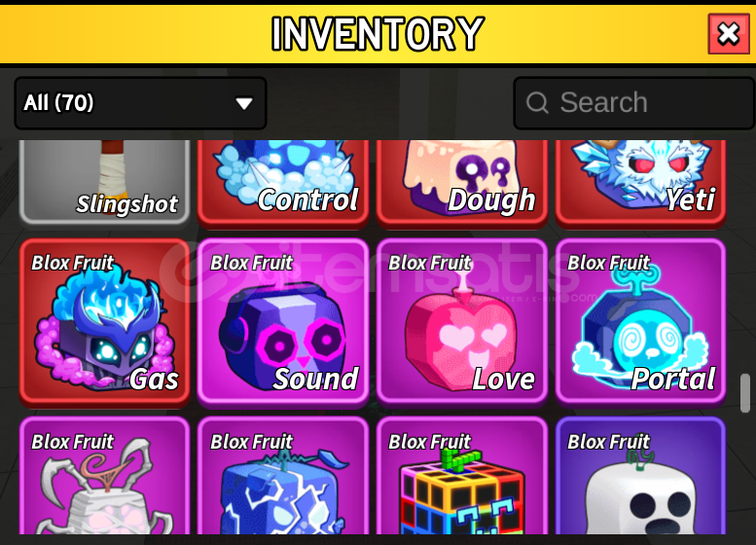
Task: Select the blue lightning Blox Fruit
Action: tap(283, 476)
